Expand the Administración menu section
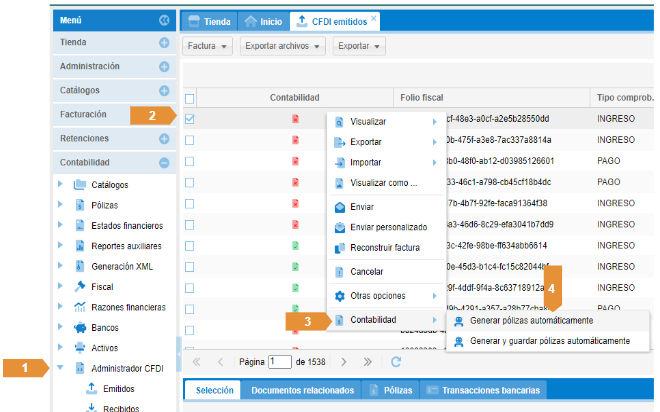The image size is (660, 412). pos(164,66)
